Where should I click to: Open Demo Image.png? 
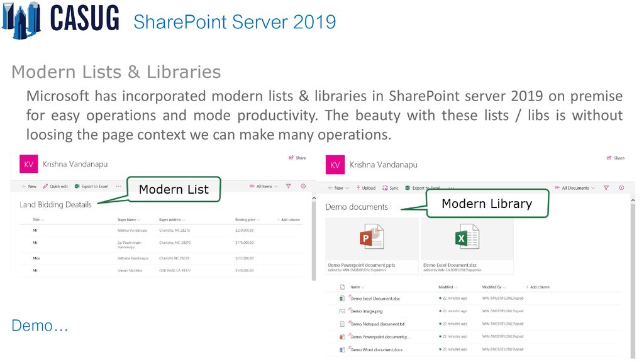(x=367, y=312)
